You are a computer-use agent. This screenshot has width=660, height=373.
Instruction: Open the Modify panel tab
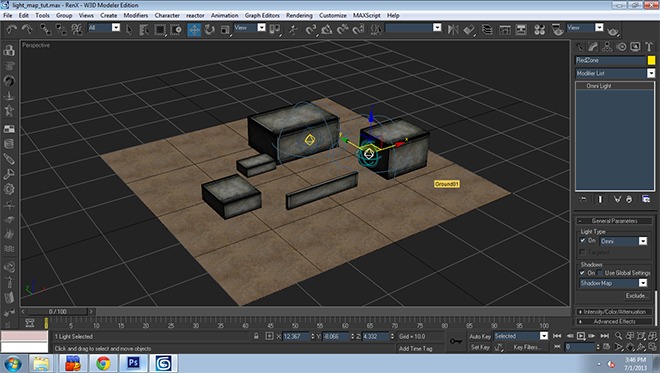coord(593,47)
